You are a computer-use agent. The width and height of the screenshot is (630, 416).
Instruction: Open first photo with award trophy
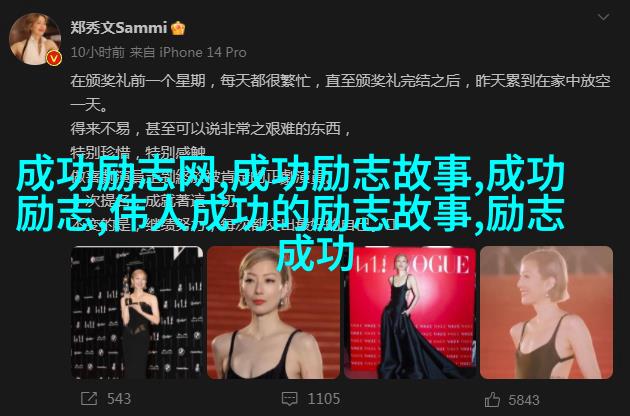(x=137, y=312)
